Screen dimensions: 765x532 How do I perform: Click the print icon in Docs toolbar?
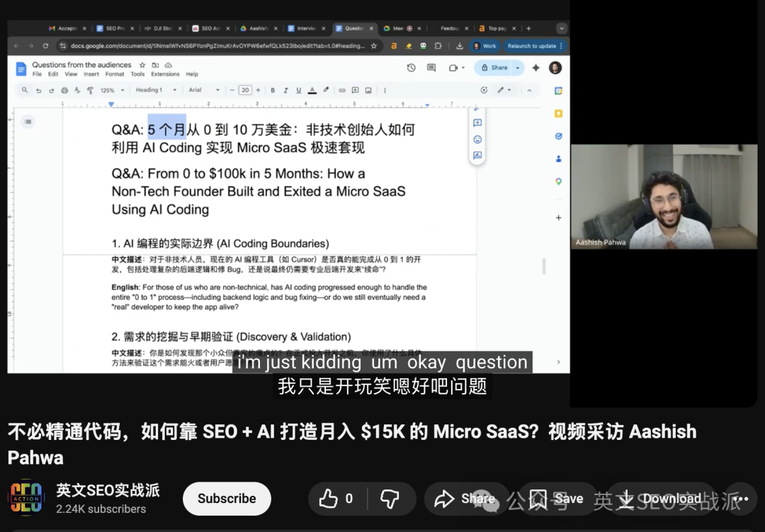pyautogui.click(x=64, y=90)
